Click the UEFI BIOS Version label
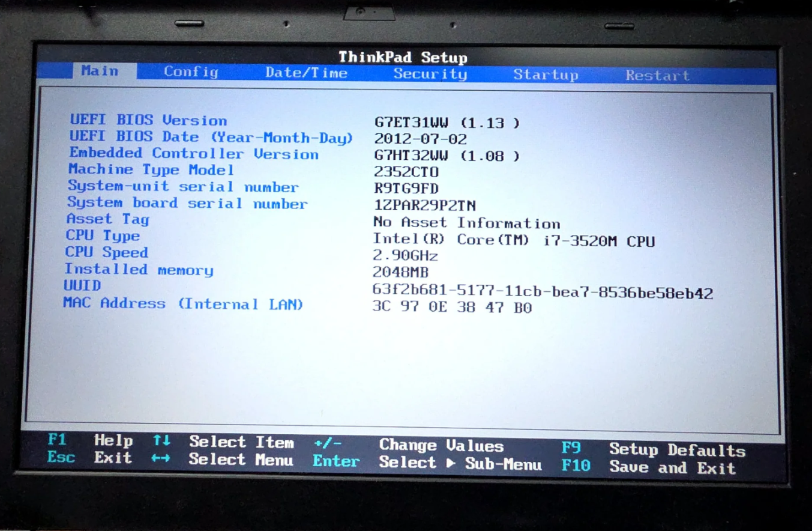The height and width of the screenshot is (531, 812). (148, 120)
